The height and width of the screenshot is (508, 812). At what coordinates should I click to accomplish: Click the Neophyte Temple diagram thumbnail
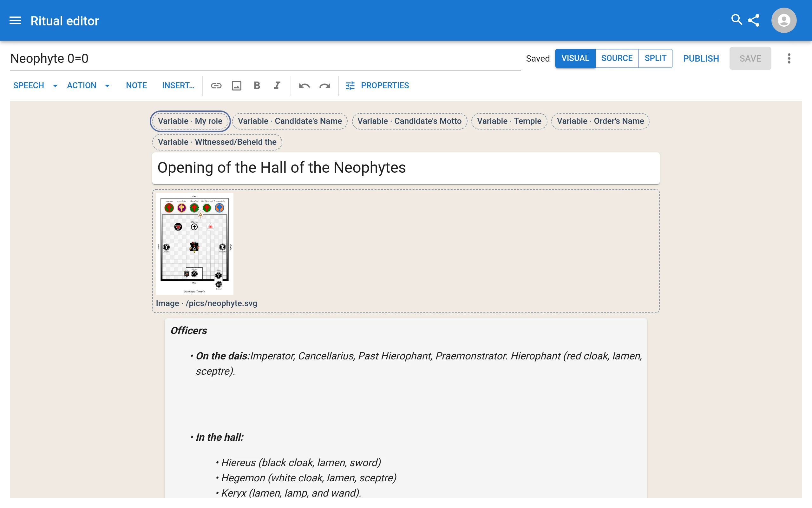195,244
